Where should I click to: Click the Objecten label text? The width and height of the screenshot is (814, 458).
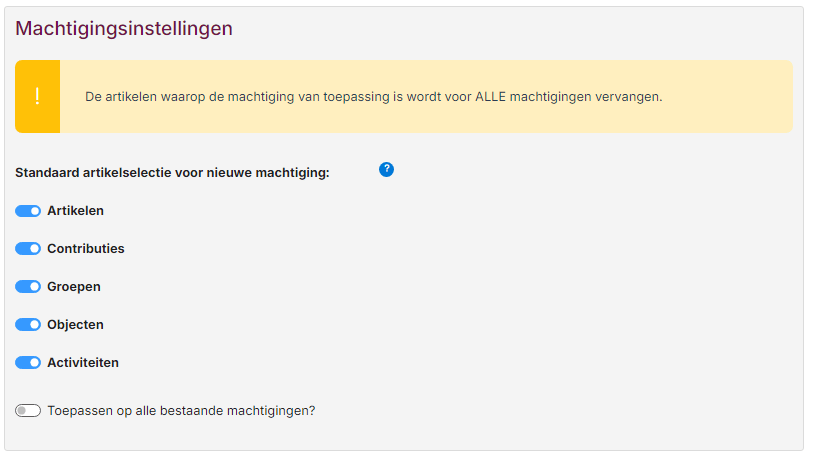pyautogui.click(x=75, y=325)
